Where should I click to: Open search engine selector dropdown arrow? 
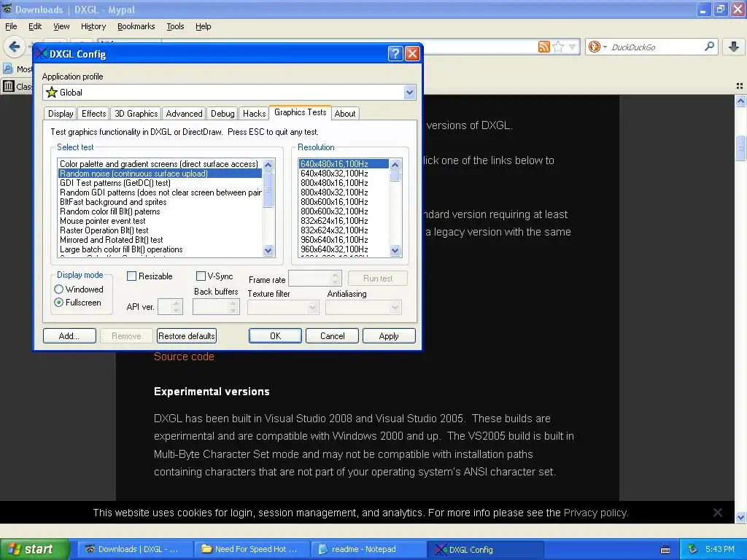click(x=605, y=47)
